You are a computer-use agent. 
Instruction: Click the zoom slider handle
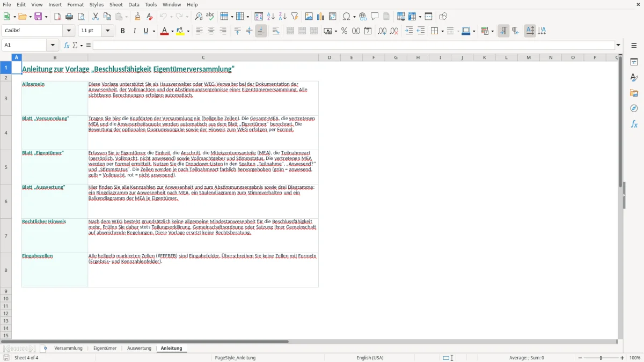click(601, 358)
